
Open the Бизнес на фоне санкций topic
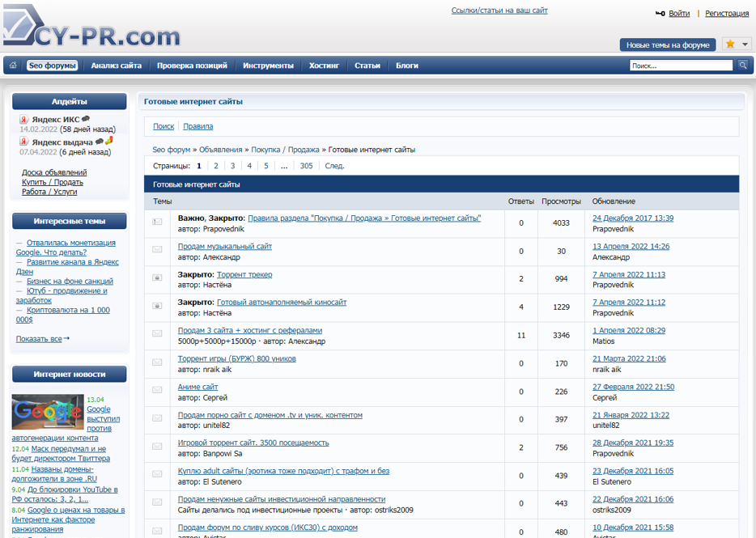tap(70, 281)
